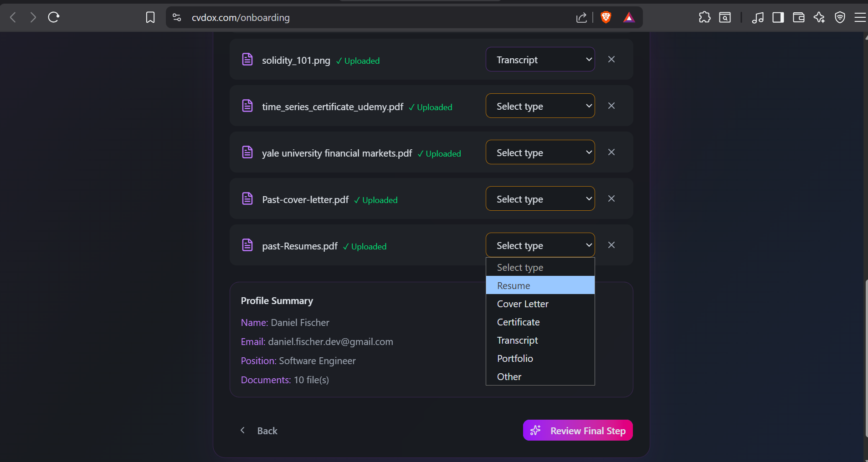
Task: Open Brave Shields lion icon
Action: point(606,17)
